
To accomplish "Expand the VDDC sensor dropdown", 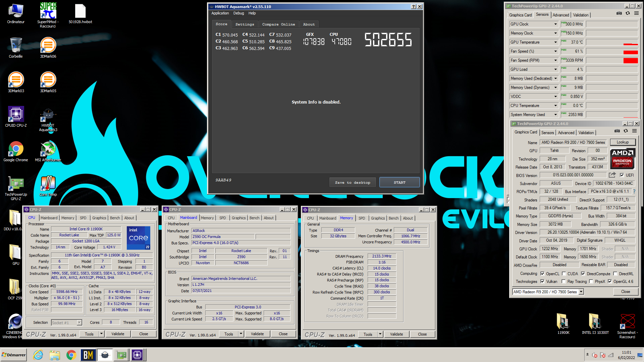I will click(x=555, y=97).
